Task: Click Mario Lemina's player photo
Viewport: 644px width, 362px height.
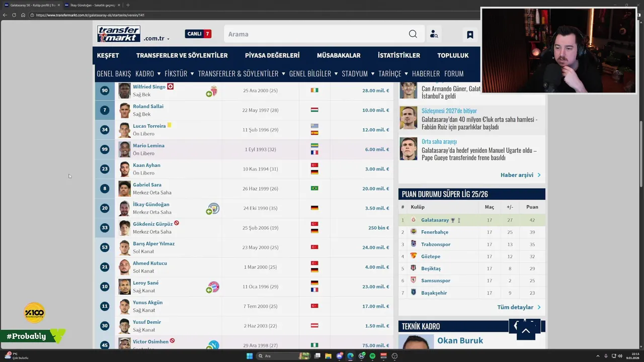Action: click(124, 149)
